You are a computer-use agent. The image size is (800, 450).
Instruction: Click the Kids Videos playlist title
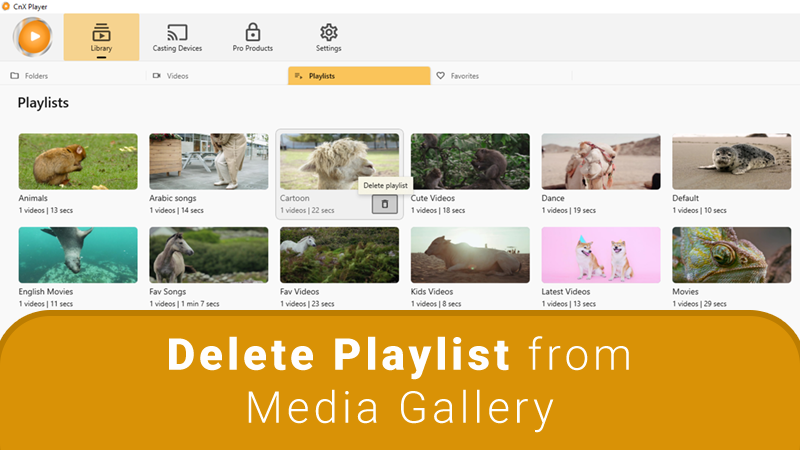tap(432, 291)
